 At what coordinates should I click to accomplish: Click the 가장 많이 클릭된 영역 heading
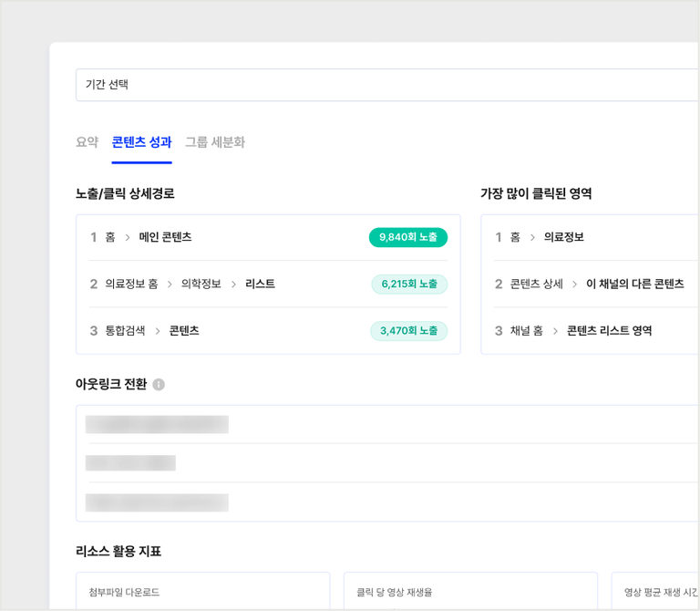[536, 194]
